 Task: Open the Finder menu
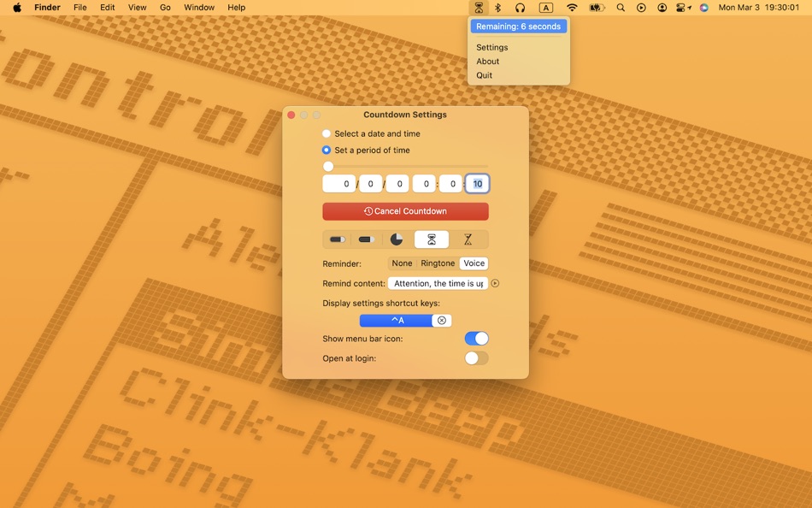pyautogui.click(x=47, y=7)
